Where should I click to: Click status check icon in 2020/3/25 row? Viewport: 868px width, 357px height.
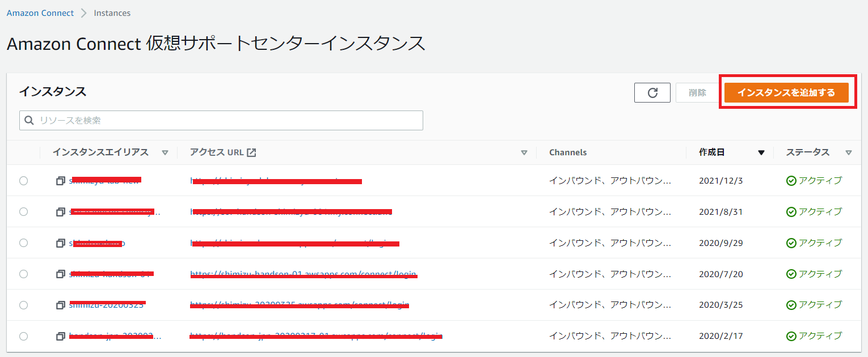tap(791, 305)
